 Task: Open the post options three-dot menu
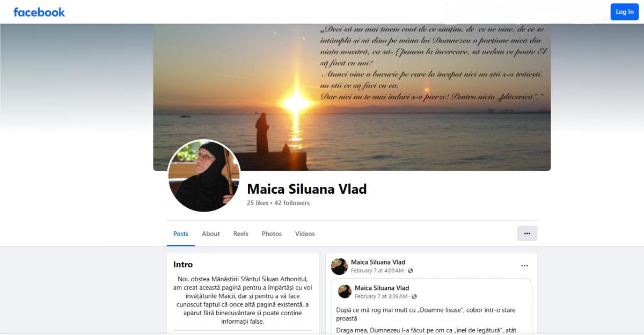pyautogui.click(x=524, y=266)
